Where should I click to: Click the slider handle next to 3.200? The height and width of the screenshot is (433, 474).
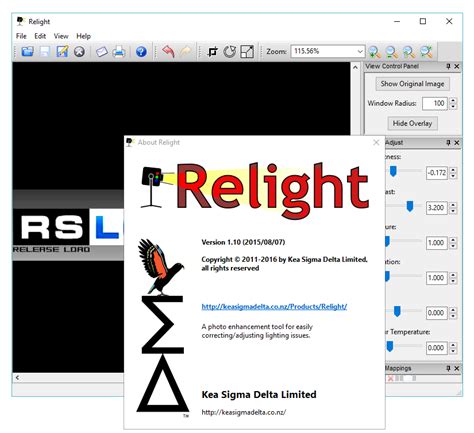pyautogui.click(x=410, y=207)
